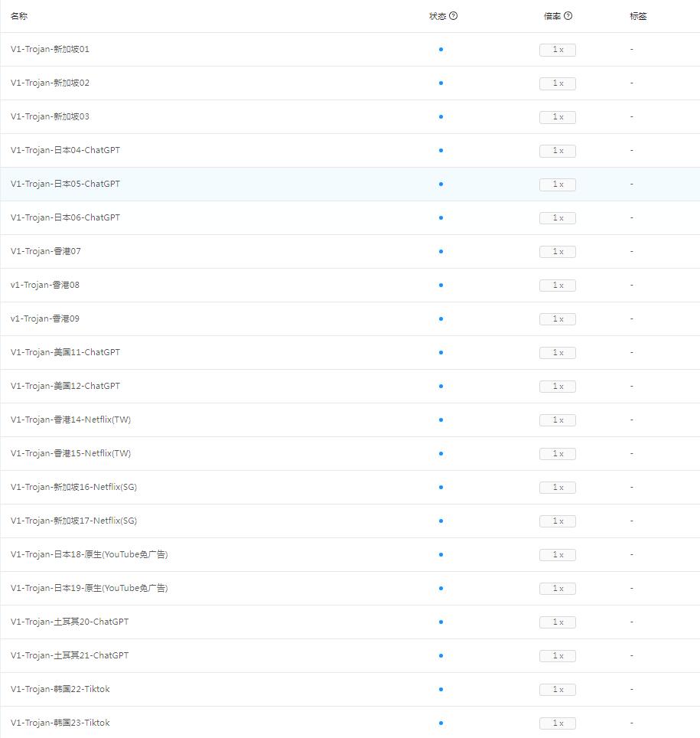
Task: Click the help icon next to 倍率
Action: click(568, 16)
